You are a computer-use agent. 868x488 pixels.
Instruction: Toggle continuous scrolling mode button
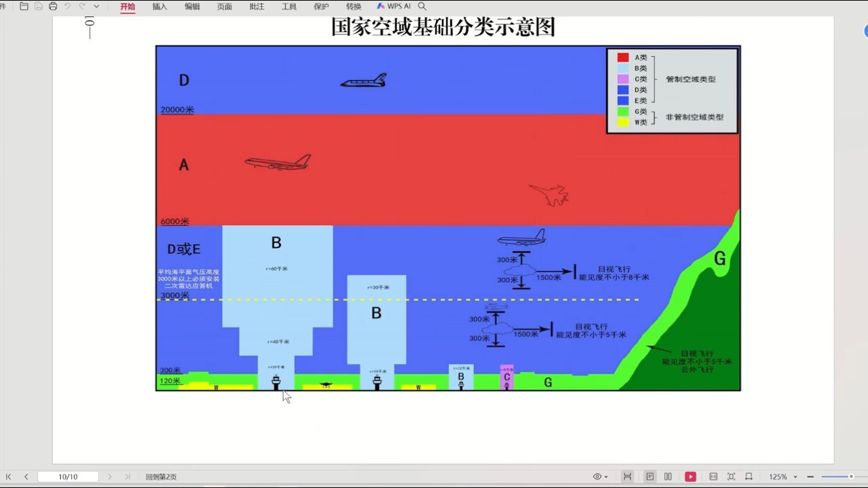(x=628, y=476)
